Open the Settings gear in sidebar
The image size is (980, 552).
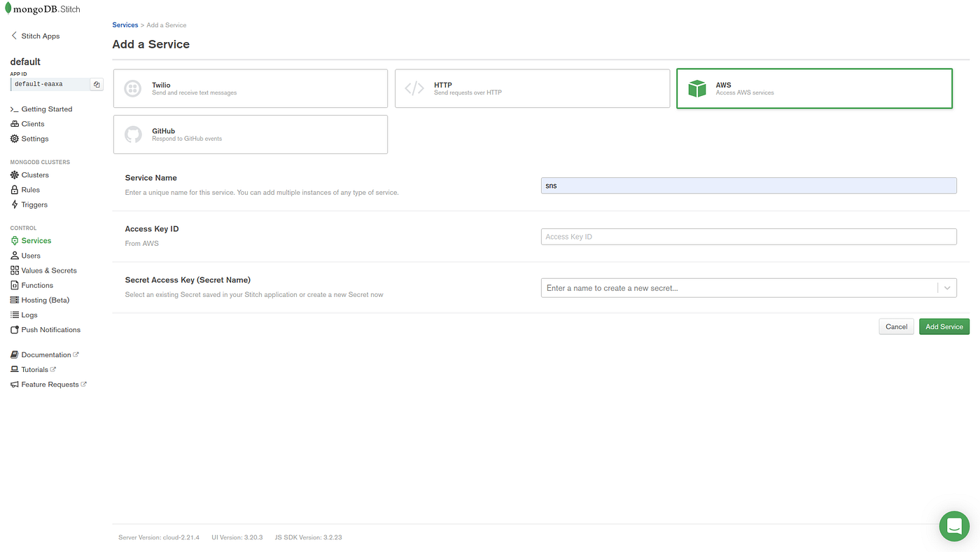(35, 138)
